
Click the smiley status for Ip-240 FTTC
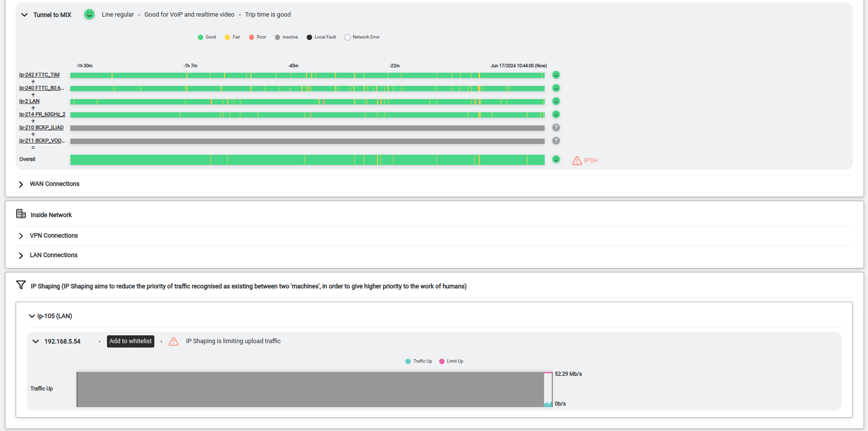[x=556, y=88]
